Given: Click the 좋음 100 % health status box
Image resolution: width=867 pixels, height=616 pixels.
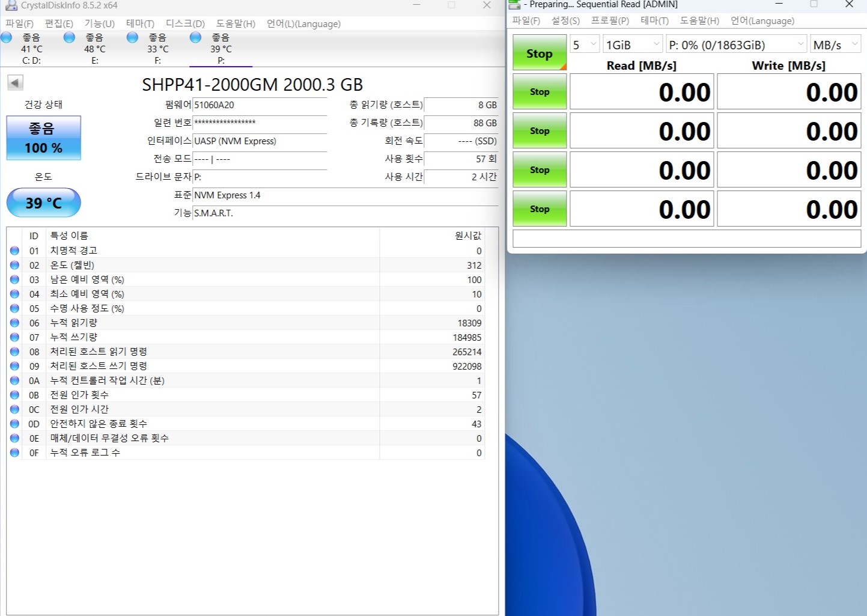Looking at the screenshot, I should pyautogui.click(x=43, y=138).
